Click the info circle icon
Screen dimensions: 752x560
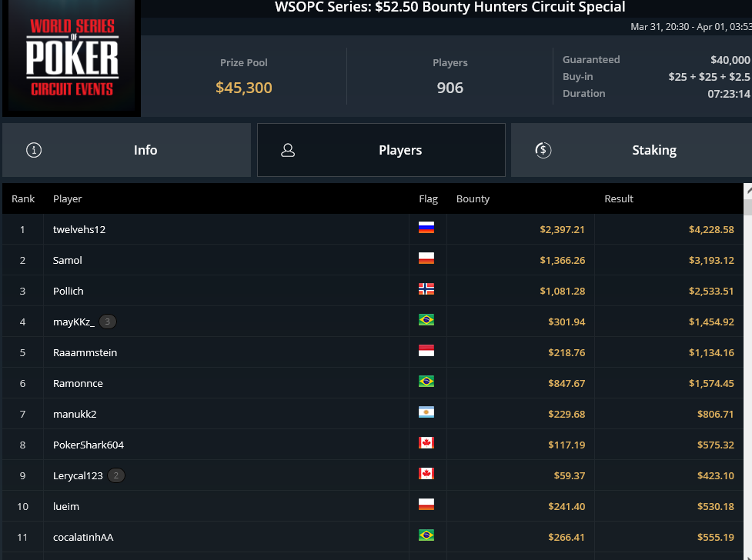[x=34, y=150]
